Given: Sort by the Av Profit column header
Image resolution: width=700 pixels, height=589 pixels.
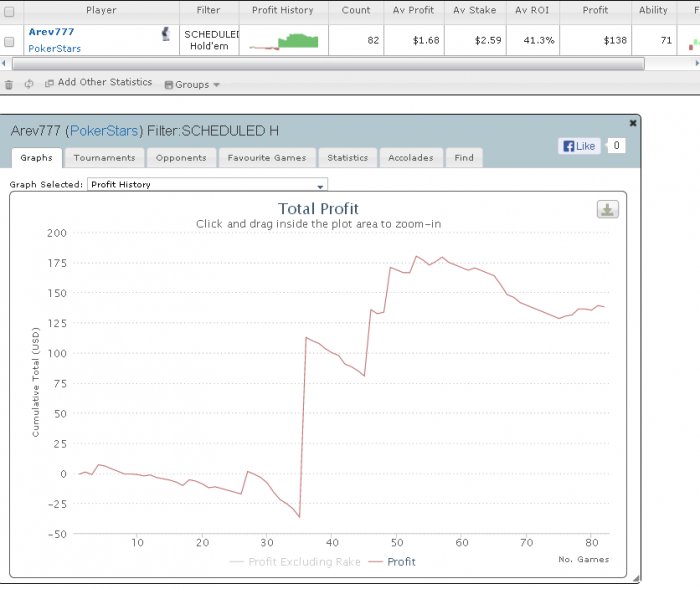Looking at the screenshot, I should 413,10.
